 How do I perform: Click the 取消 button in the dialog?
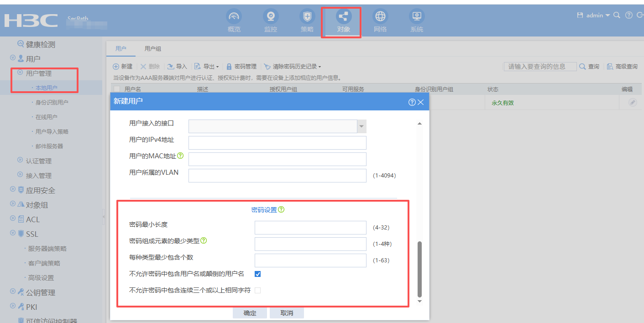[x=287, y=313]
